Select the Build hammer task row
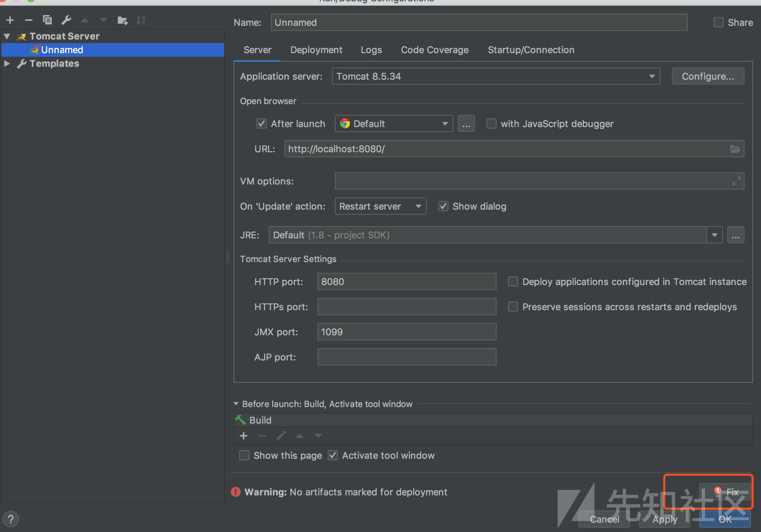Image resolution: width=761 pixels, height=532 pixels. pos(493,420)
